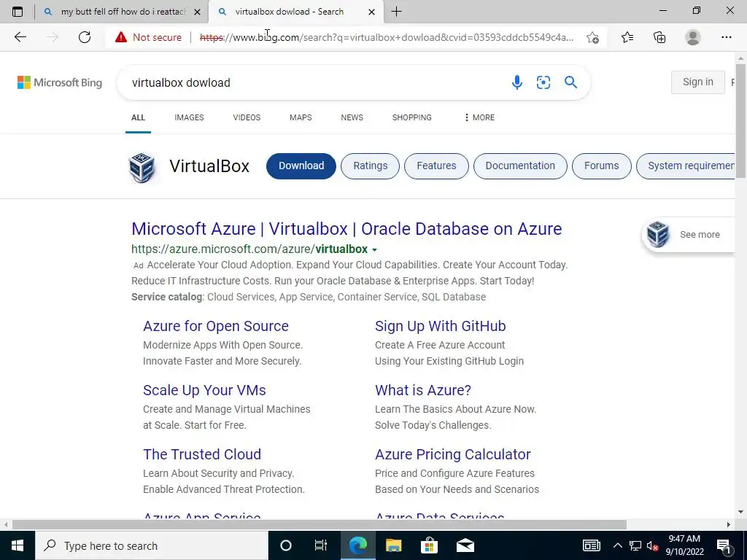The image size is (747, 560).
Task: Open The Trusted Cloud link
Action: coord(202,455)
